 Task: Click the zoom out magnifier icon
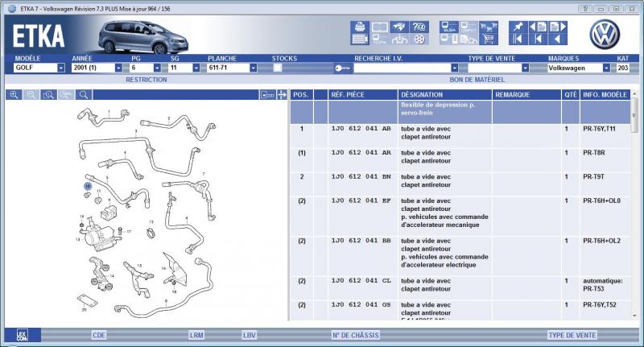31,95
